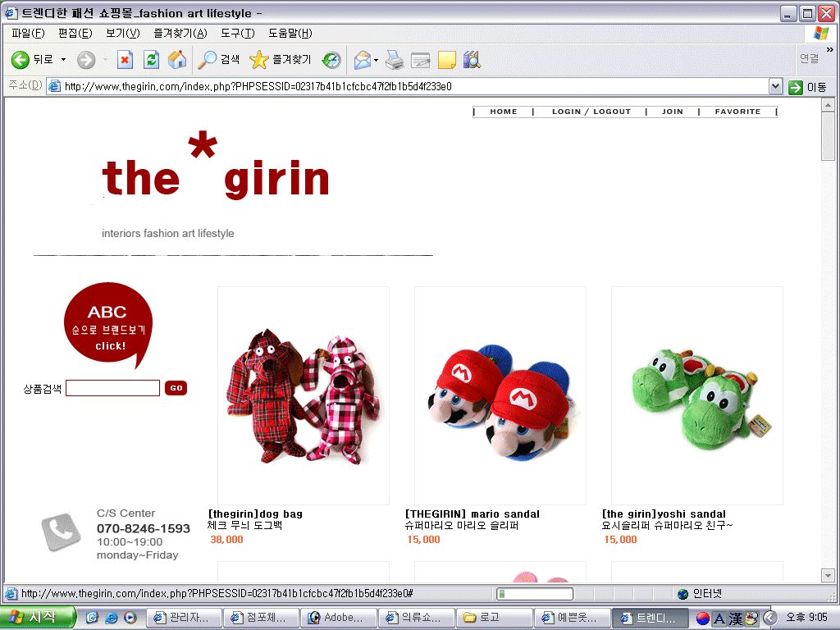Click the LOGIN / LOGOUT link
Viewport: 840px width, 630px height.
[x=591, y=112]
